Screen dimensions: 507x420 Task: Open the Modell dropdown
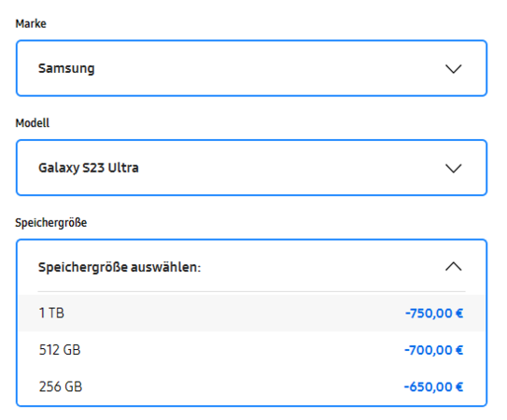pos(251,168)
